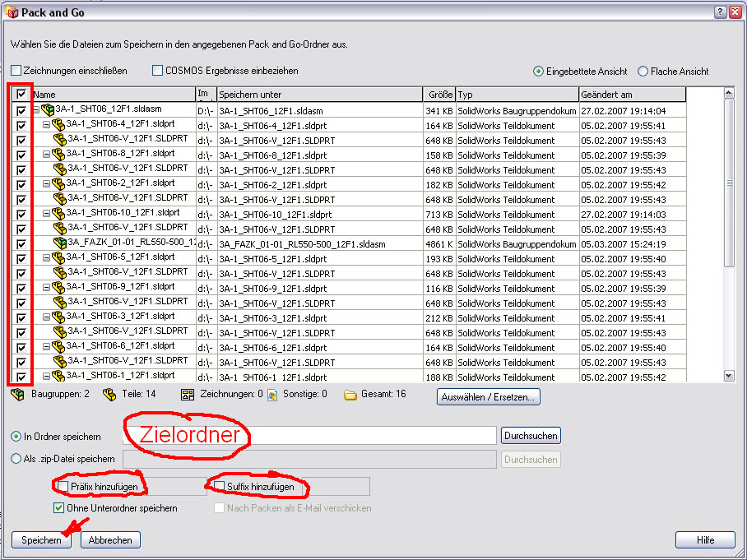Toggle Ohne Unterordner speichern checkbox
The height and width of the screenshot is (560, 747).
click(58, 507)
